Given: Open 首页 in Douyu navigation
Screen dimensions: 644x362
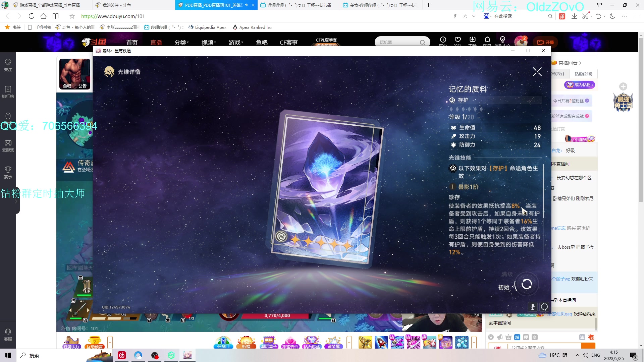Looking at the screenshot, I should tap(132, 42).
